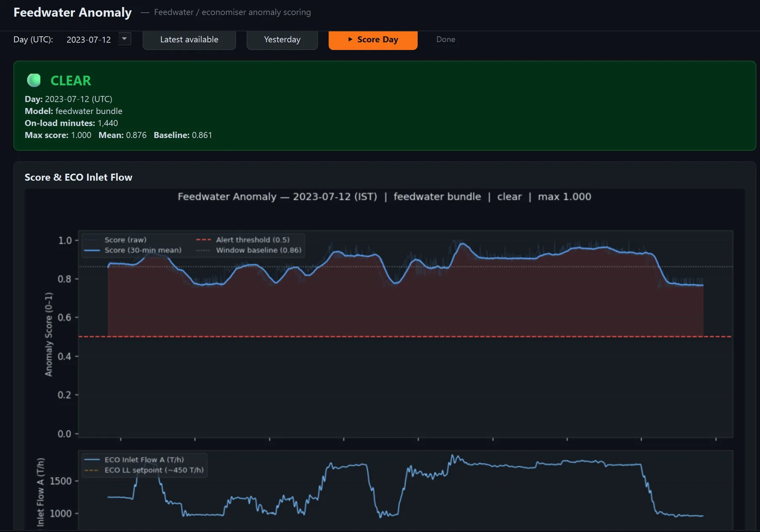The height and width of the screenshot is (532, 760).
Task: Click the Baseline: 0.861 value
Action: tap(183, 135)
